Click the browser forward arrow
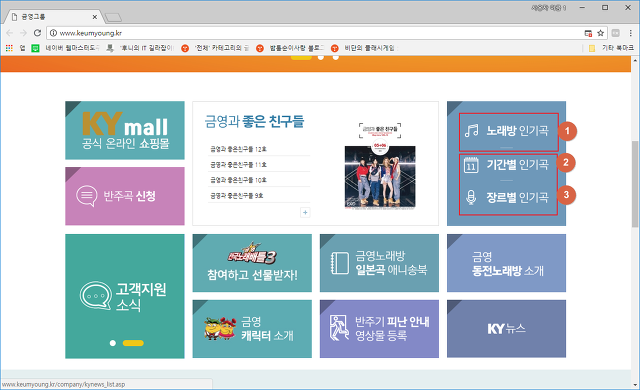 click(23, 33)
